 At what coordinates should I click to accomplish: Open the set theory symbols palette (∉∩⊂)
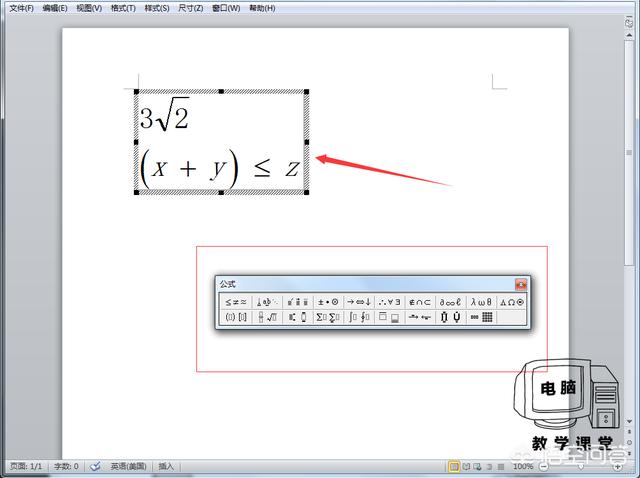420,301
